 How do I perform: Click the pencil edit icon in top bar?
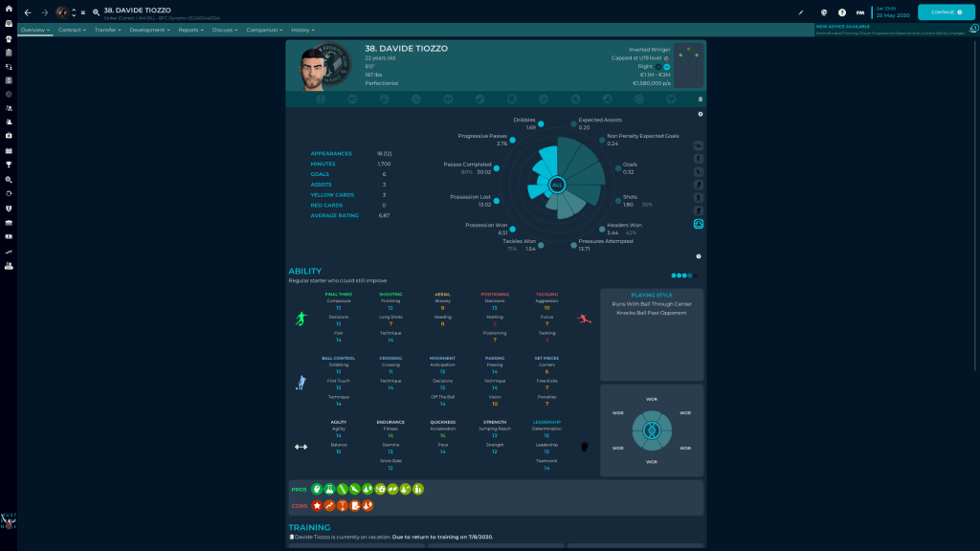[801, 12]
